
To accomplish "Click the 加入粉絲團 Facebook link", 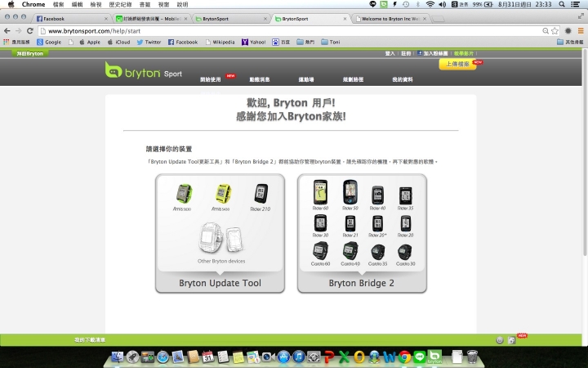I will tap(432, 53).
